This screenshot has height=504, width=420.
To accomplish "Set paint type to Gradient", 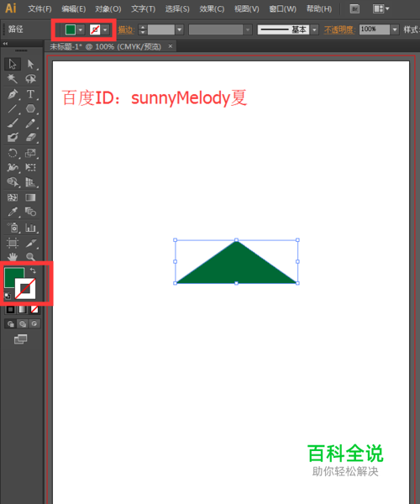I will click(22, 309).
